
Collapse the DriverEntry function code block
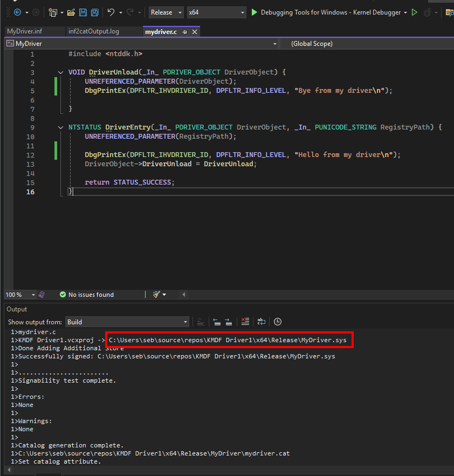[60, 127]
